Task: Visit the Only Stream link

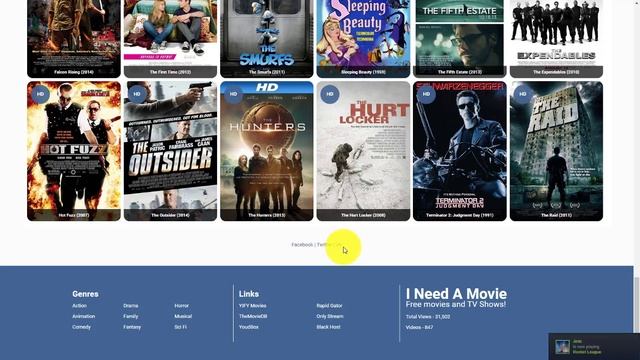Action: [x=330, y=316]
